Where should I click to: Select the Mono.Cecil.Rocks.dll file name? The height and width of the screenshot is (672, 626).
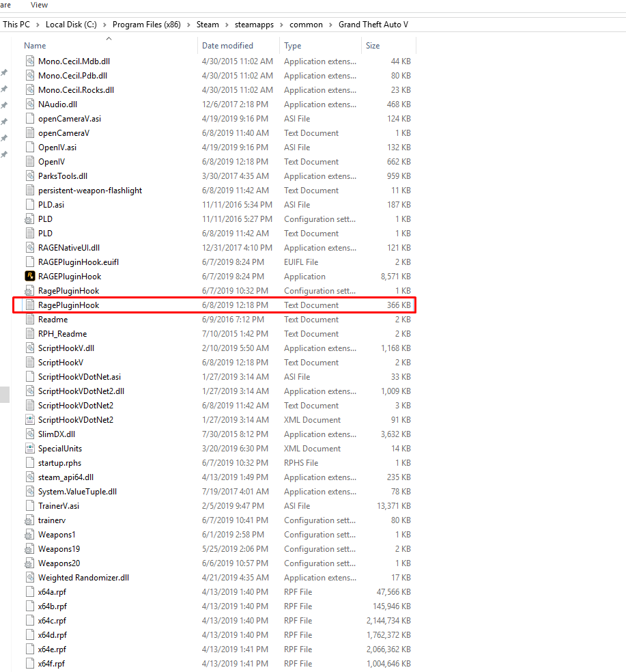click(76, 89)
